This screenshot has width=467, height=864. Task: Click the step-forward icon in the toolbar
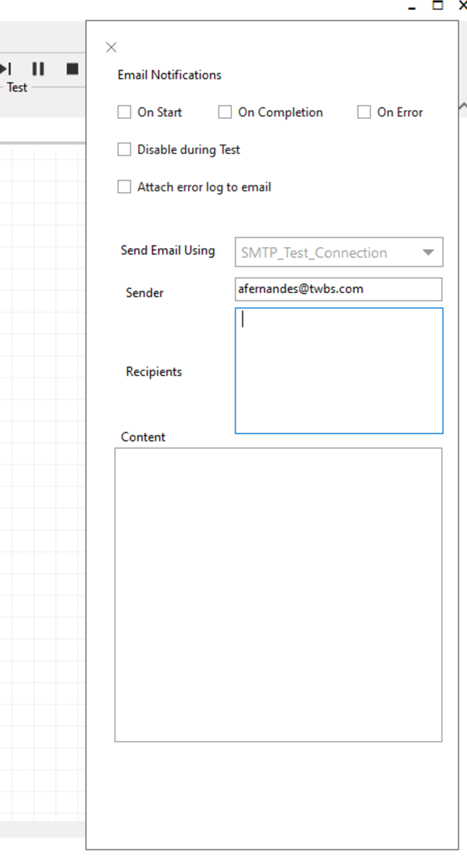6,69
